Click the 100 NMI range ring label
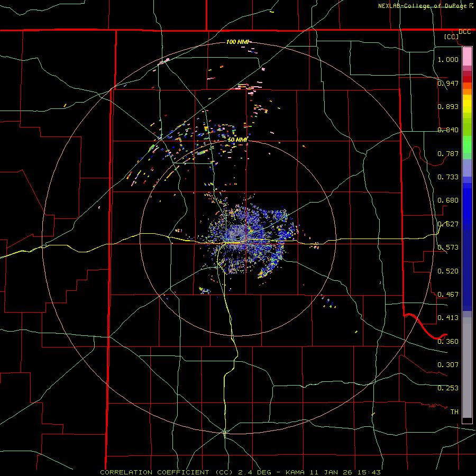This screenshot has height=476, width=476. (237, 42)
